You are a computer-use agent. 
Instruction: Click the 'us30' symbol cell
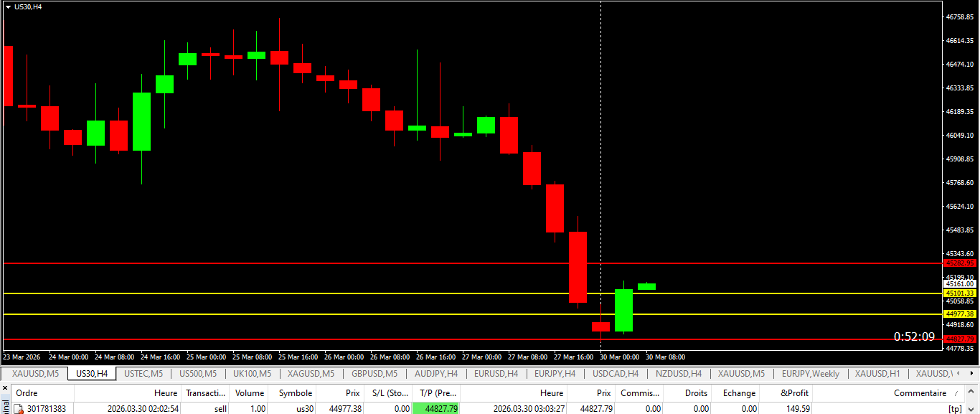tap(304, 408)
